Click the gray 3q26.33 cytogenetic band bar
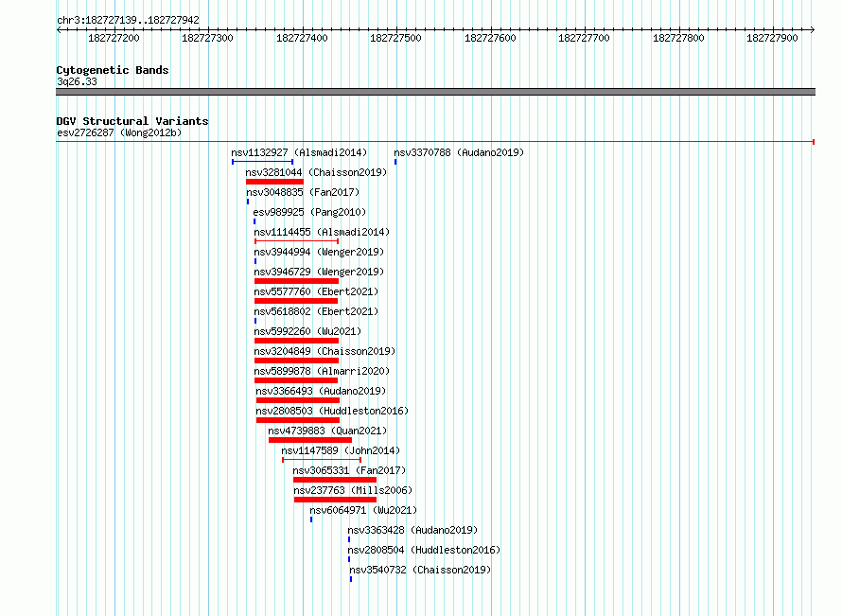Viewport: 842px width, 616px height. pyautogui.click(x=435, y=92)
